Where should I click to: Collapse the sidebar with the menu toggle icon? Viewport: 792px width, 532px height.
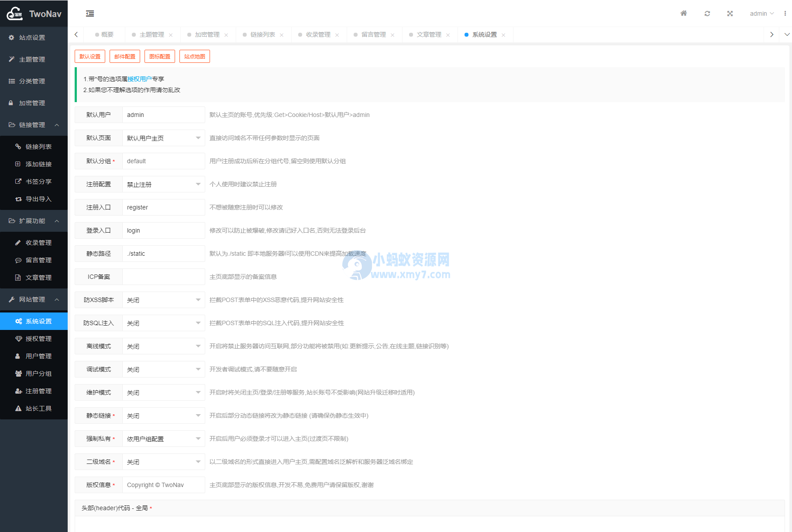coord(90,14)
